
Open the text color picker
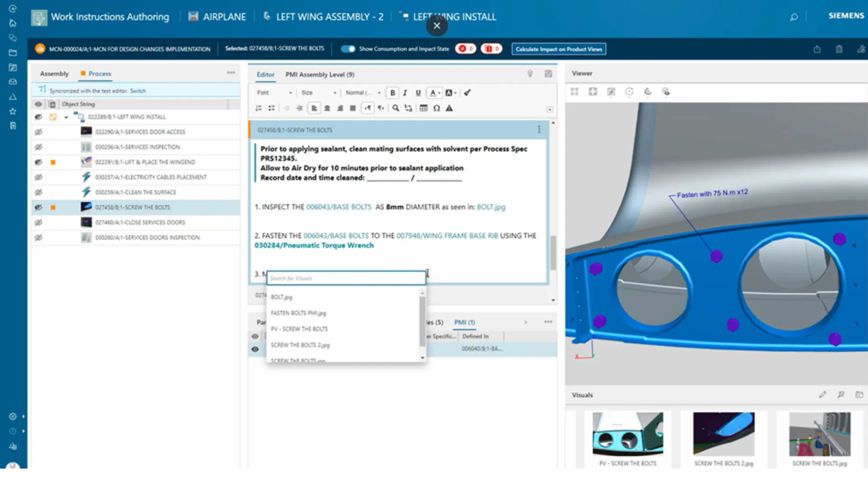tap(434, 93)
